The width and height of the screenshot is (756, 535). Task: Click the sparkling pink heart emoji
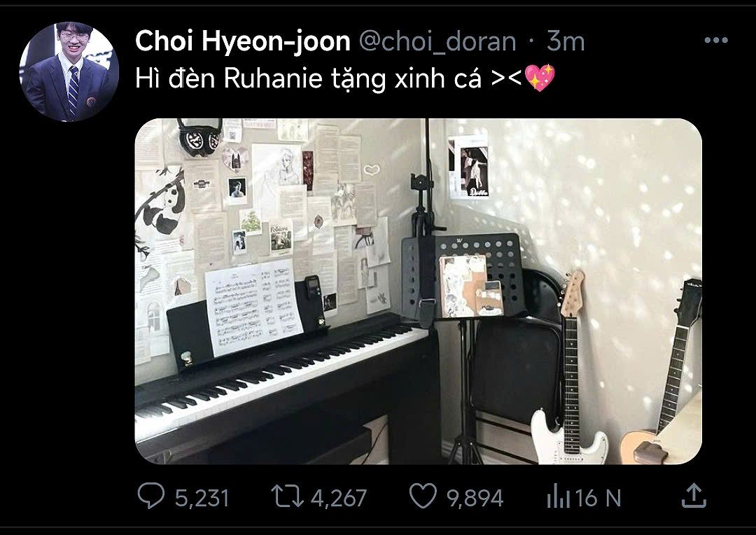(540, 78)
